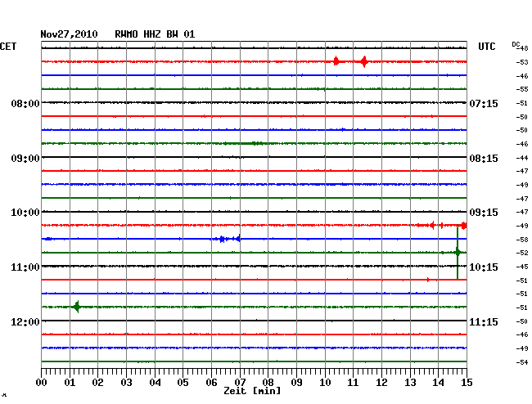Click the Zeit [min] axis title
The height and width of the screenshot is (404, 532).
[x=252, y=391]
